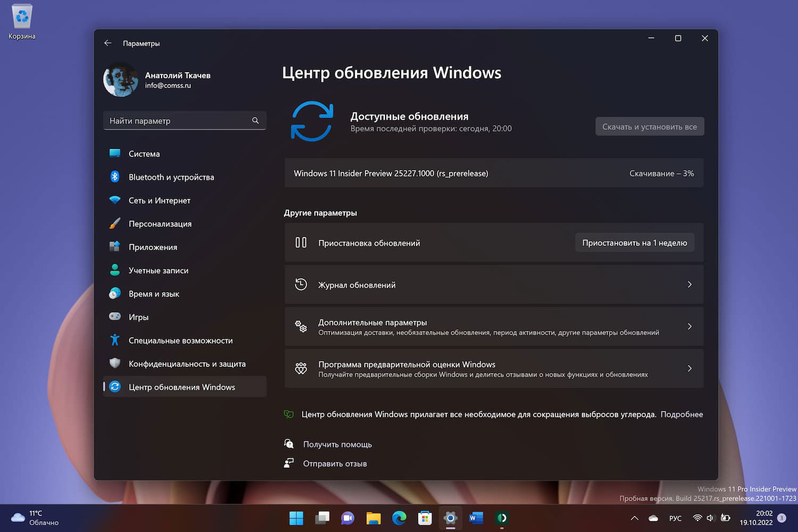Click the Учетные записи account icon
Image resolution: width=798 pixels, height=532 pixels.
click(115, 270)
